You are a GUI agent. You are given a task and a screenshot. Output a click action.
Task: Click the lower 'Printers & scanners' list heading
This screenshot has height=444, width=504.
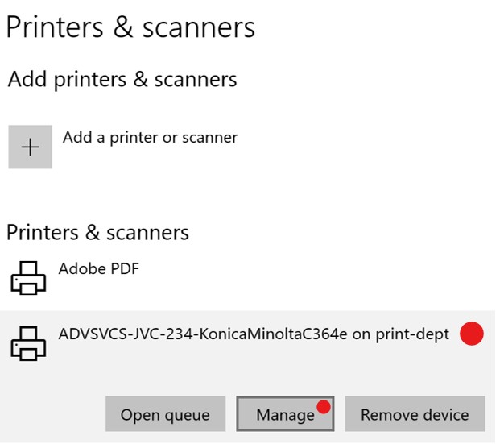[x=97, y=233]
